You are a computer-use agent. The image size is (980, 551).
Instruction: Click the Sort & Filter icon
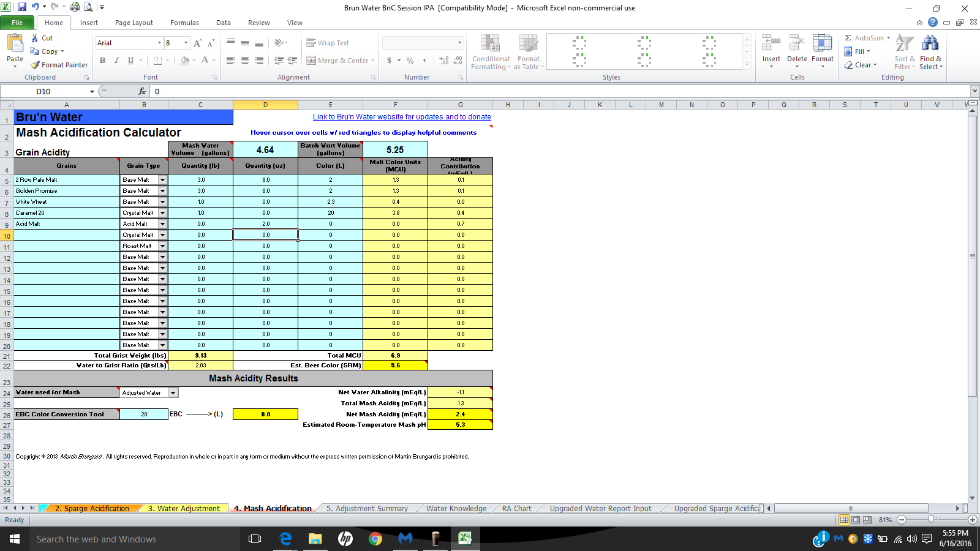[x=905, y=43]
